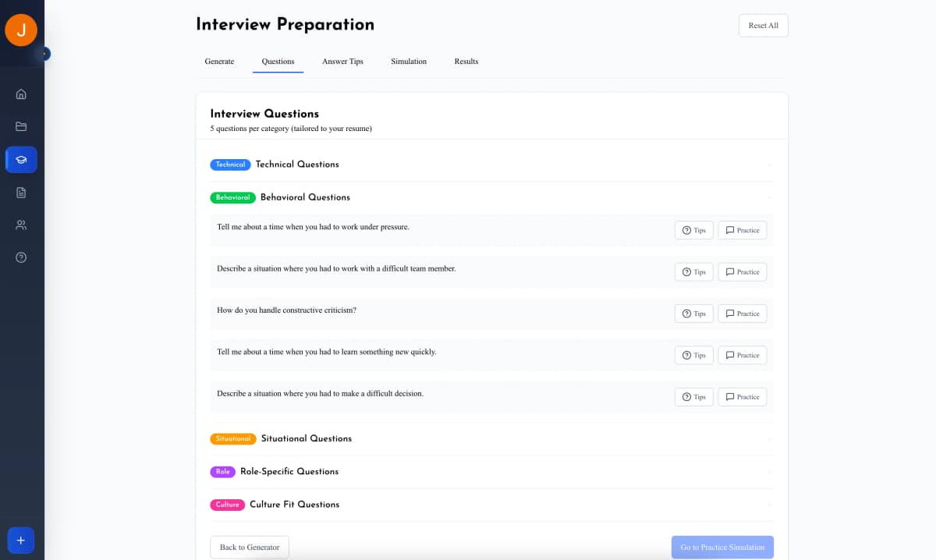This screenshot has width=936, height=560.
Task: Collapse the sidebar with the arrow toggle
Action: coord(44,54)
